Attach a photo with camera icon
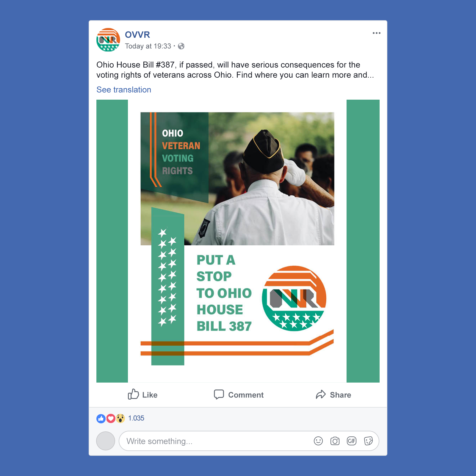 tap(335, 441)
